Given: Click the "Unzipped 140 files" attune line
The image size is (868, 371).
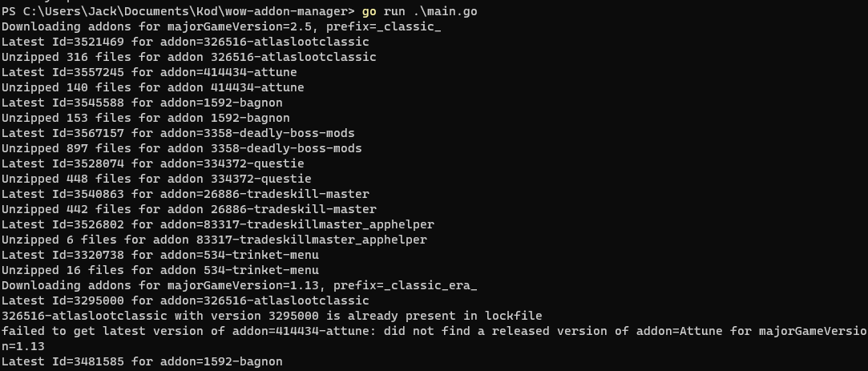Looking at the screenshot, I should point(152,87).
